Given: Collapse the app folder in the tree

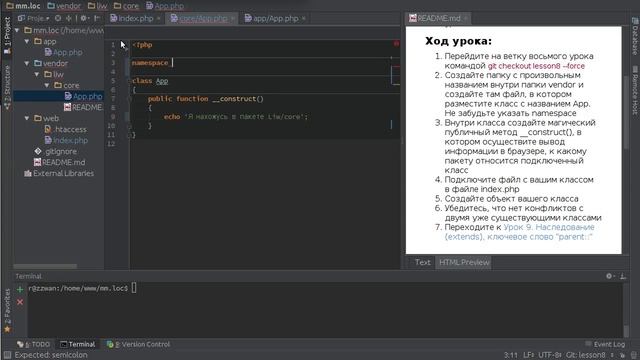Looking at the screenshot, I should (27, 41).
